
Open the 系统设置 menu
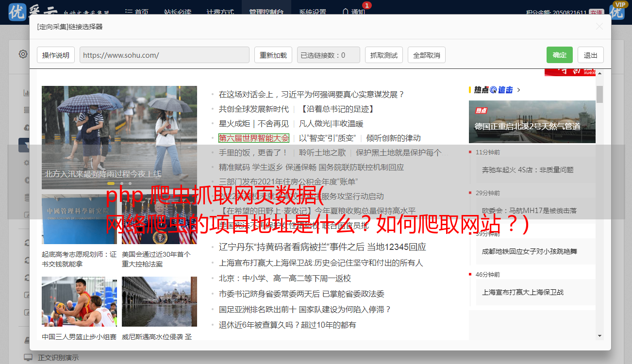pos(313,12)
